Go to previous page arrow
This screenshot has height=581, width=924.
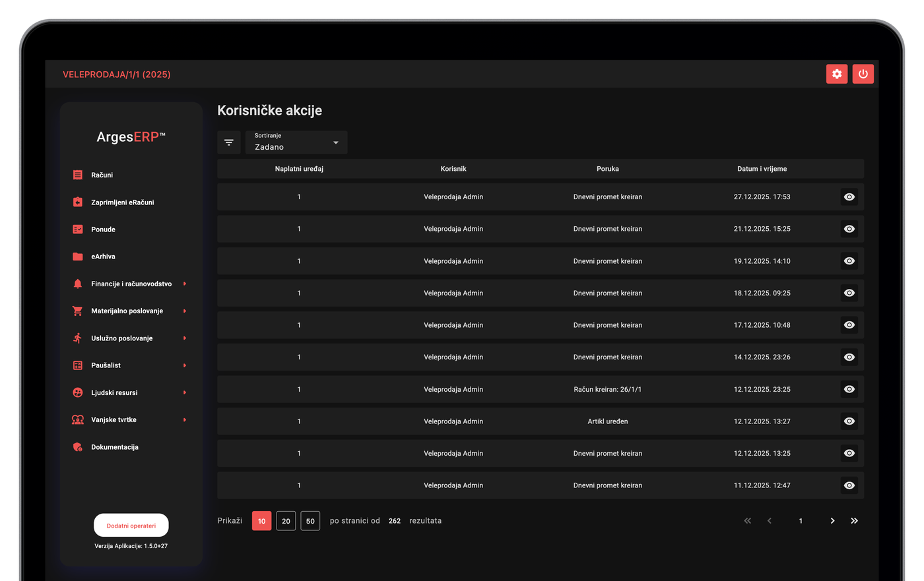(770, 520)
